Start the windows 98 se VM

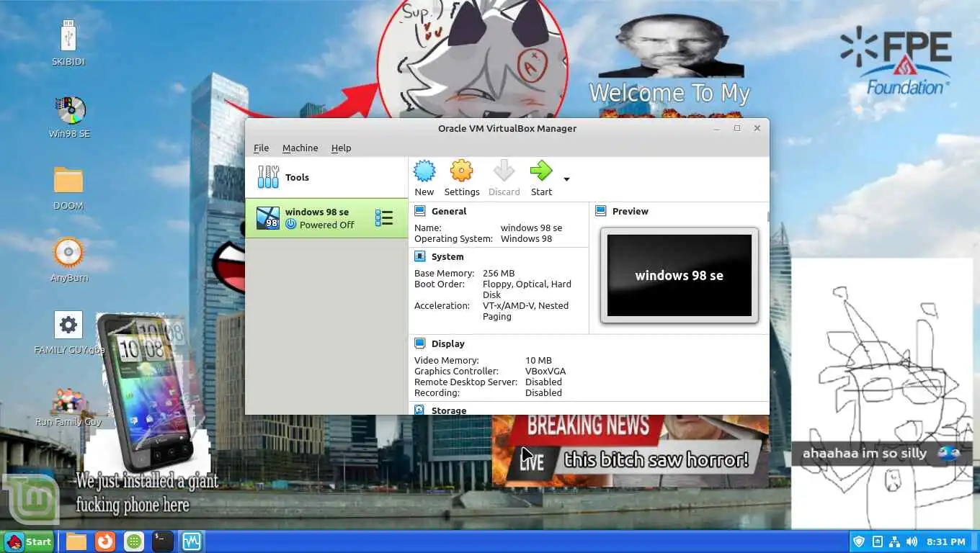click(x=541, y=178)
